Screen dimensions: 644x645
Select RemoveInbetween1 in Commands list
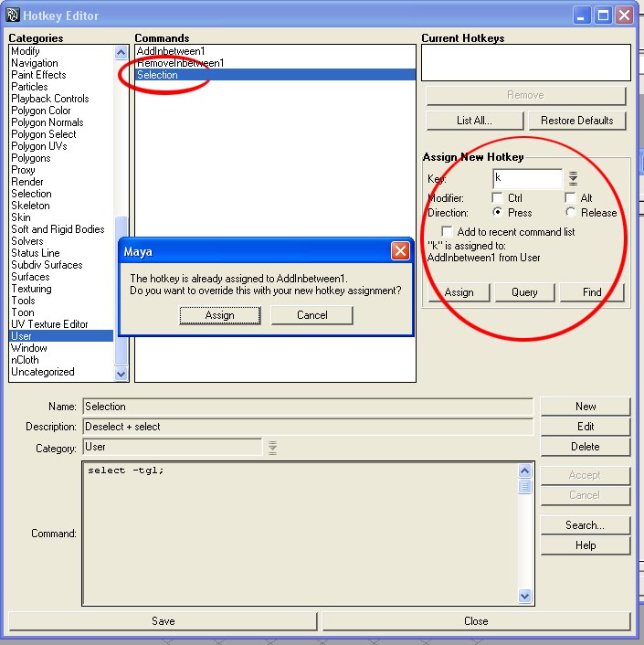(275, 63)
